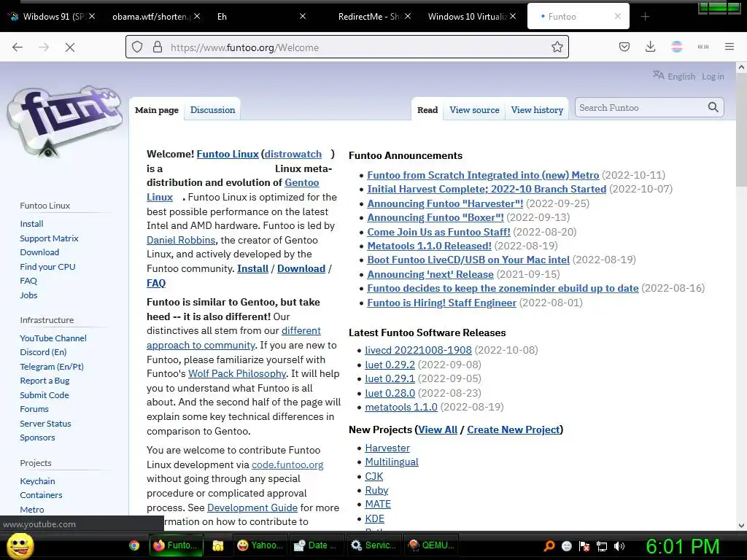Close the Funtoo browser tab
The width and height of the screenshot is (747, 560).
coord(617,16)
